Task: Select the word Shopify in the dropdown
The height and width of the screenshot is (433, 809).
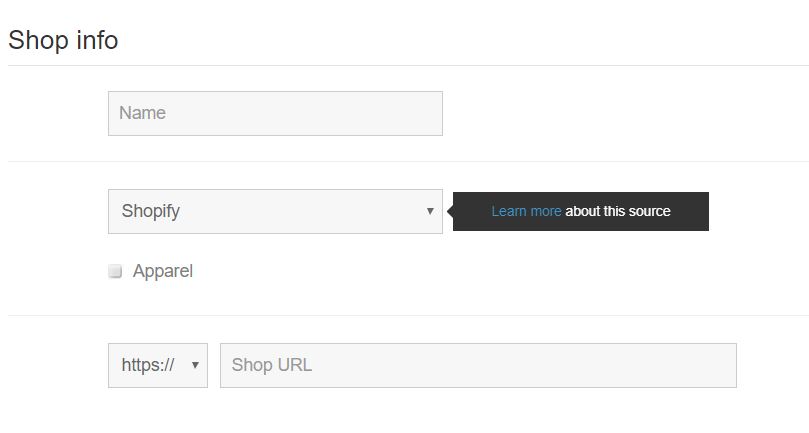Action: click(x=151, y=211)
